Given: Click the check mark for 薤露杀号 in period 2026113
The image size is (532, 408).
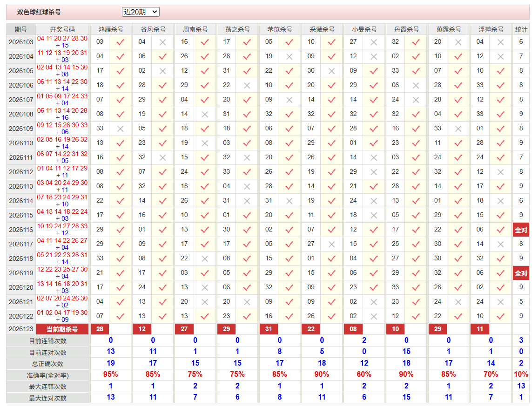Looking at the screenshot, I should pos(458,186).
